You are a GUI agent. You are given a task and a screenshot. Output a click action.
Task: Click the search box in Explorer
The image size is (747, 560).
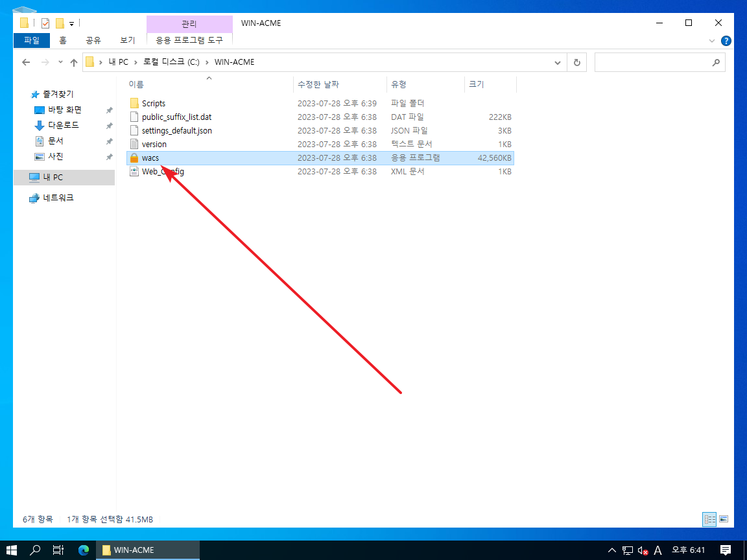click(660, 62)
